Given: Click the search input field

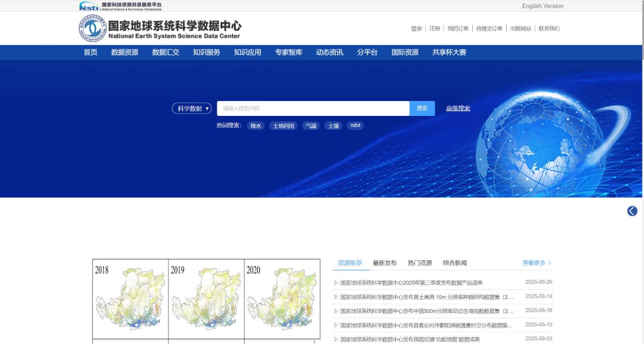Looking at the screenshot, I should [313, 108].
